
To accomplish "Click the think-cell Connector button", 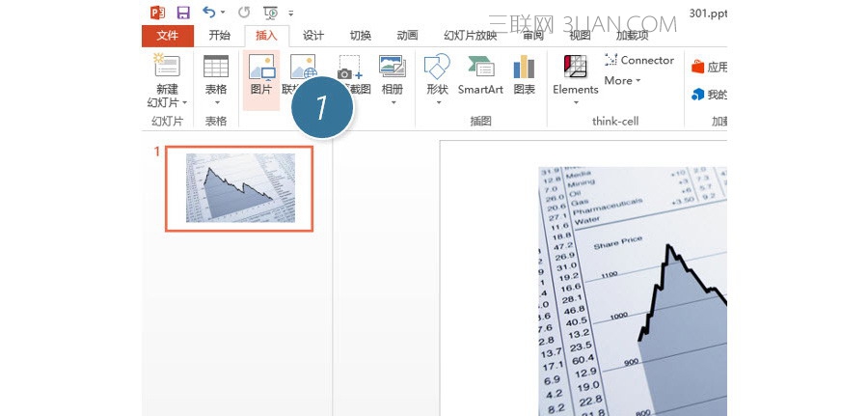I will point(638,60).
